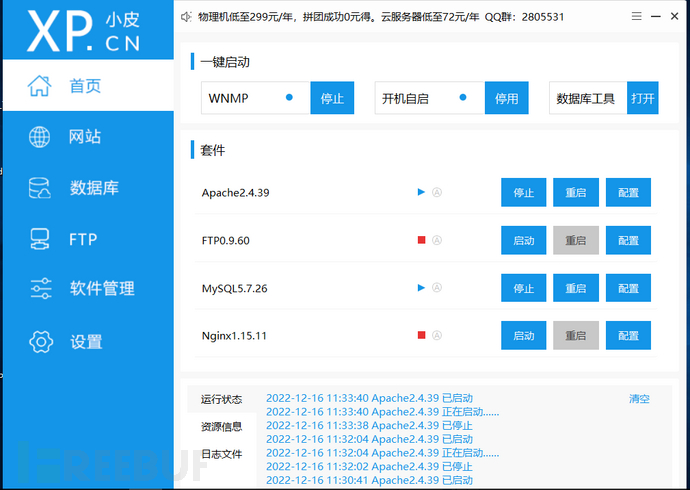The height and width of the screenshot is (490, 690).
Task: Toggle the circled A auto-start icon for Apache2.4.39
Action: (437, 192)
